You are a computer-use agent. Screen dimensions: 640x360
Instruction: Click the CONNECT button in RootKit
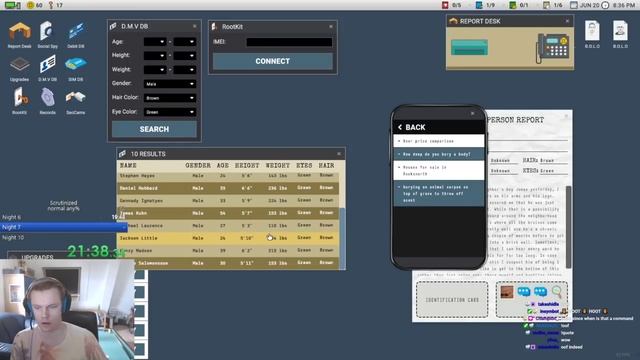(x=273, y=61)
